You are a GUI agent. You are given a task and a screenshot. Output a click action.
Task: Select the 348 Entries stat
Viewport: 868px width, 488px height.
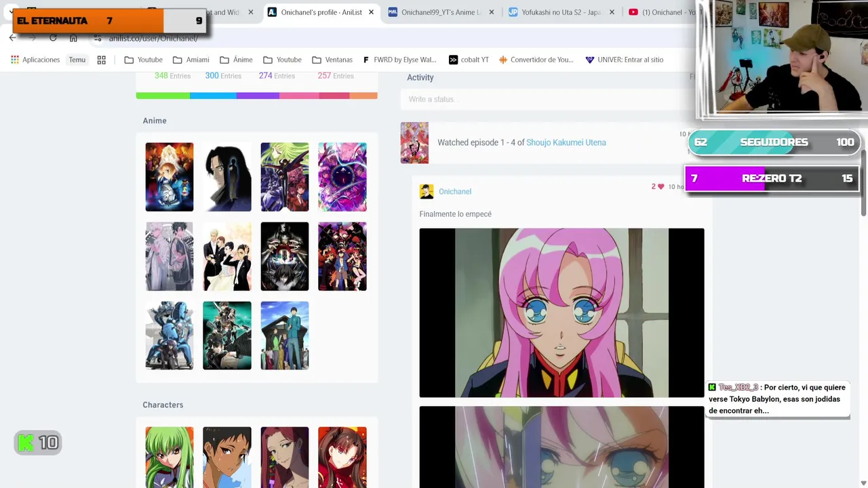pos(172,75)
